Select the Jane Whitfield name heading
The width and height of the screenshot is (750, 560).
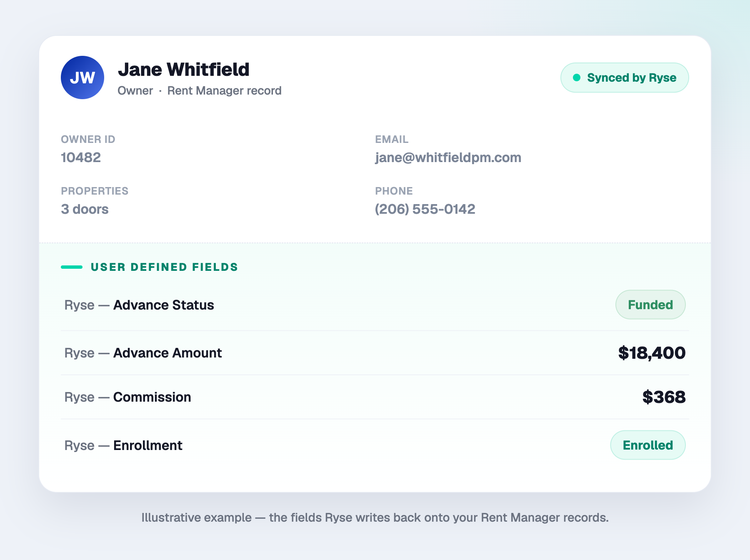[184, 70]
